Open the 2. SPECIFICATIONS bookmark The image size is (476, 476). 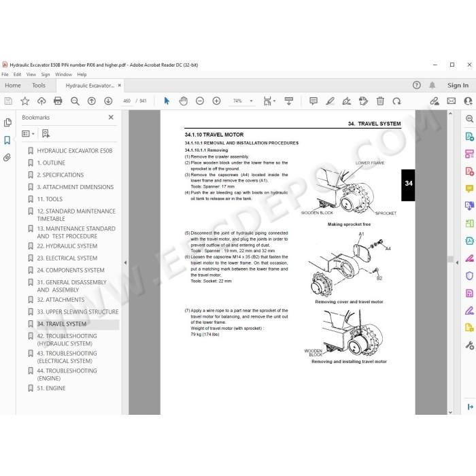pyautogui.click(x=60, y=175)
